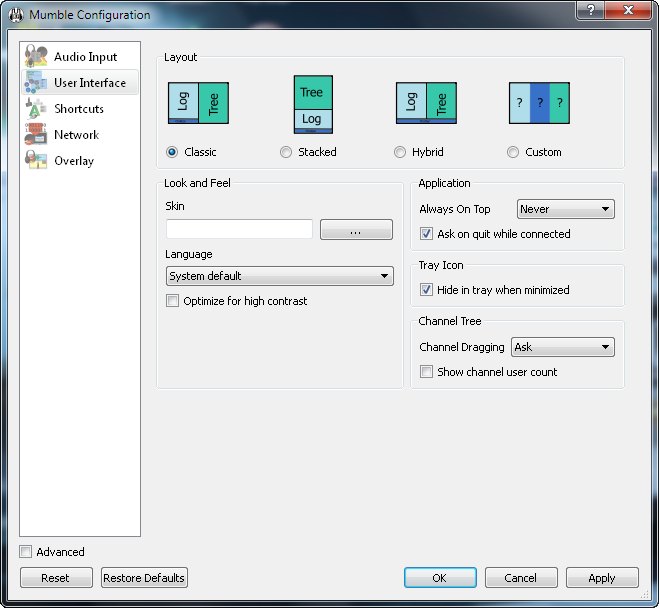Click the Overlay sidebar icon
This screenshot has width=659, height=608.
36,160
